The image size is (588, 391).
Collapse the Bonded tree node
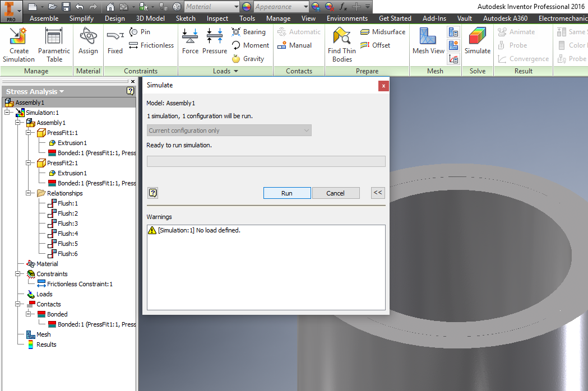click(x=28, y=314)
